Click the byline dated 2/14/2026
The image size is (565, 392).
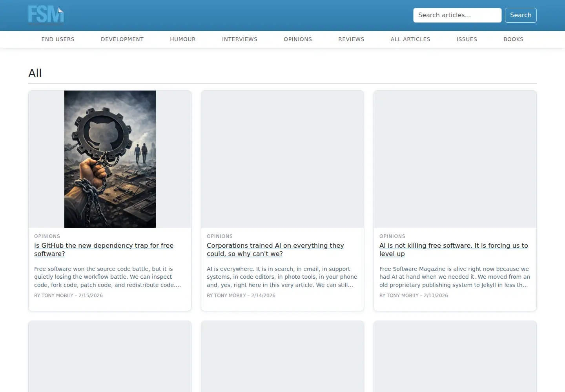click(241, 296)
